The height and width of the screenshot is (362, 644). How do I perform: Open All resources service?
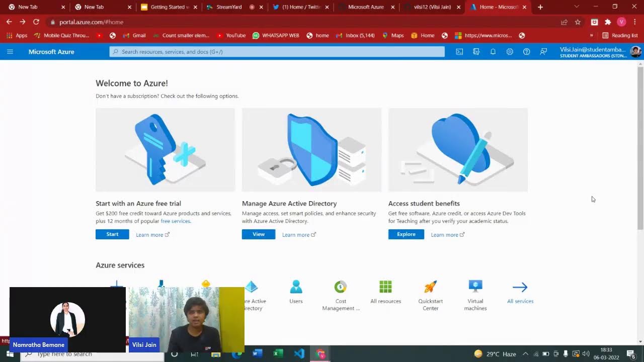(385, 292)
